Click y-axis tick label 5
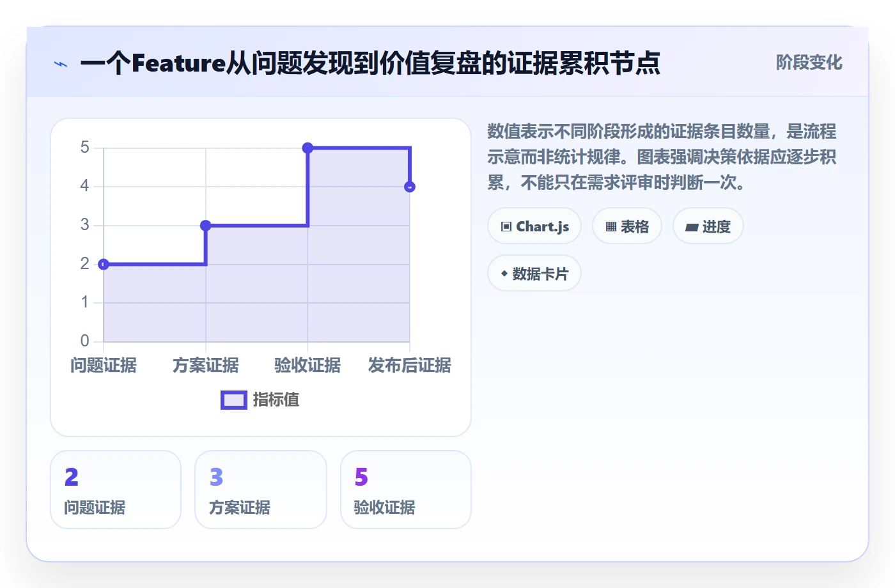 84,148
